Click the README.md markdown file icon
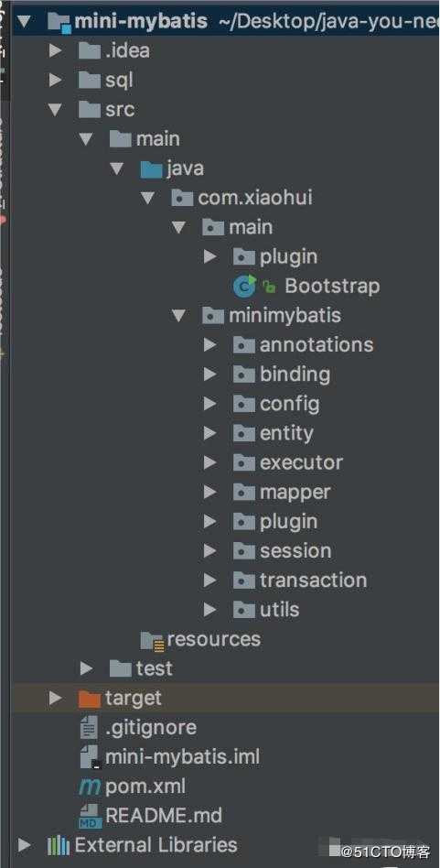The width and height of the screenshot is (440, 868). [90, 816]
